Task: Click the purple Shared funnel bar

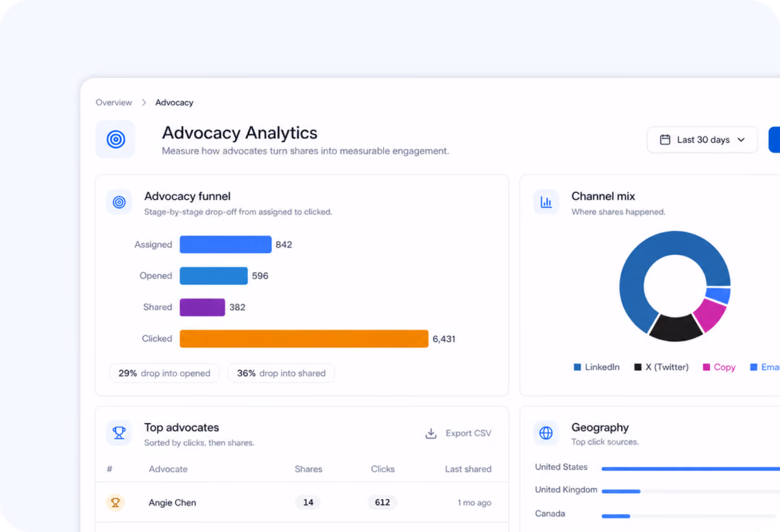Action: click(x=202, y=307)
